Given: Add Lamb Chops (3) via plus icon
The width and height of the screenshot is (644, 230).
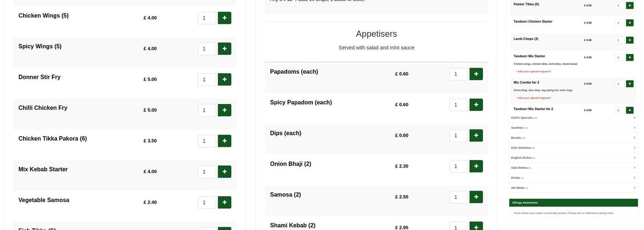Looking at the screenshot, I should [x=630, y=40].
